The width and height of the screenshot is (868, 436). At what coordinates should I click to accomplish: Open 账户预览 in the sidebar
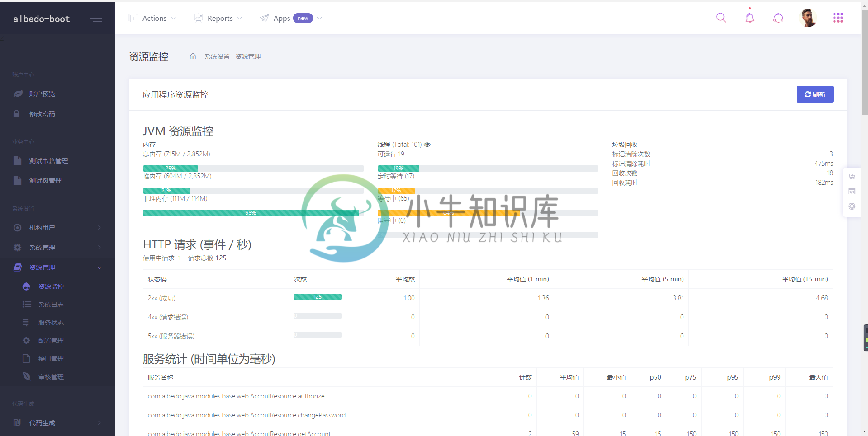click(x=57, y=94)
